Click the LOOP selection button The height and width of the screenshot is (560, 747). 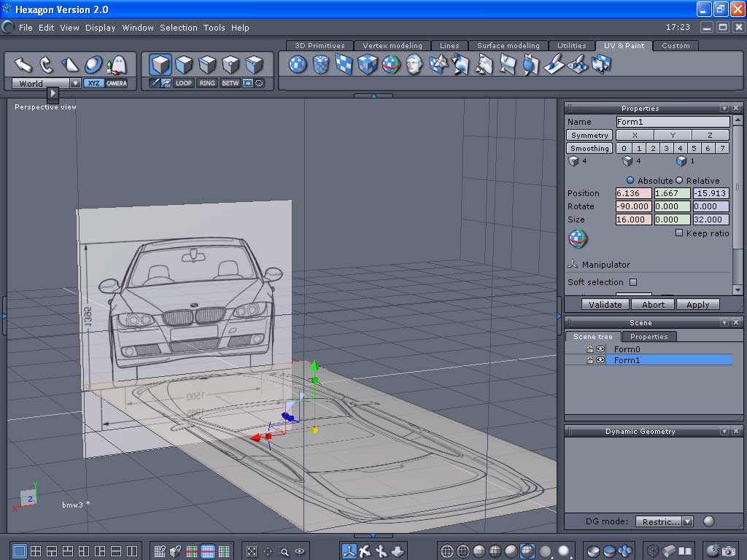184,83
